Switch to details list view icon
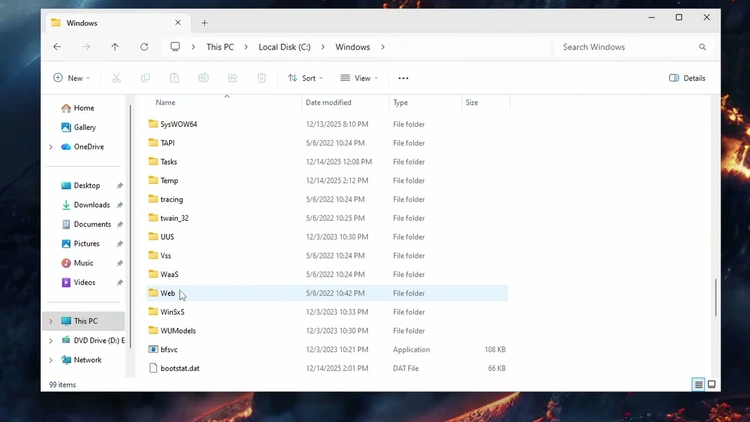This screenshot has width=750, height=422. [x=698, y=384]
